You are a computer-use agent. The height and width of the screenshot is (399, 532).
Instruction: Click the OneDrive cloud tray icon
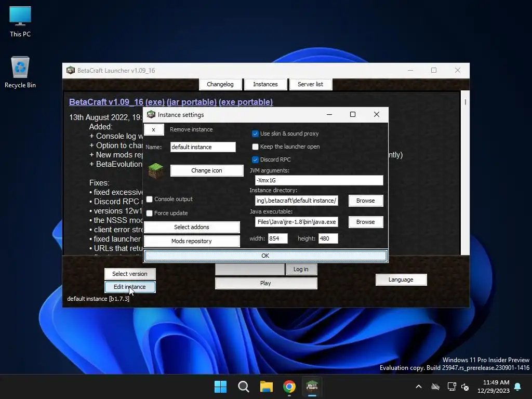(435, 387)
